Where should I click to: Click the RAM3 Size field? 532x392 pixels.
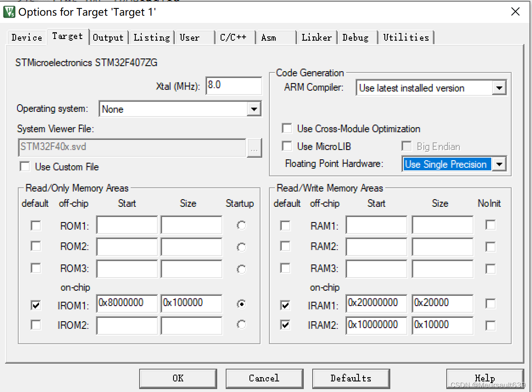click(x=442, y=269)
